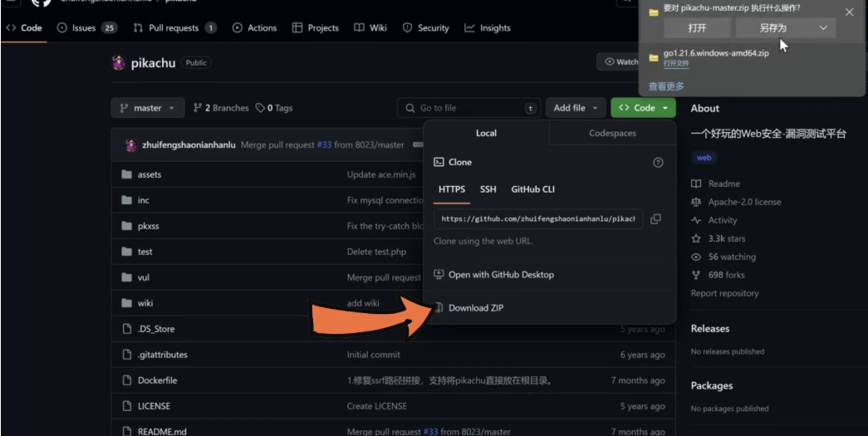Click the Initial commit message

point(374,355)
